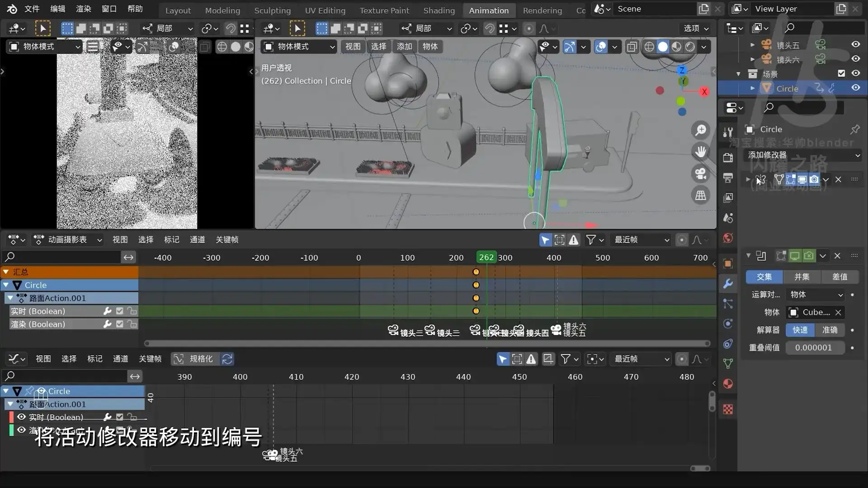
Task: Select the hand pan icon in the viewport
Action: [x=700, y=152]
